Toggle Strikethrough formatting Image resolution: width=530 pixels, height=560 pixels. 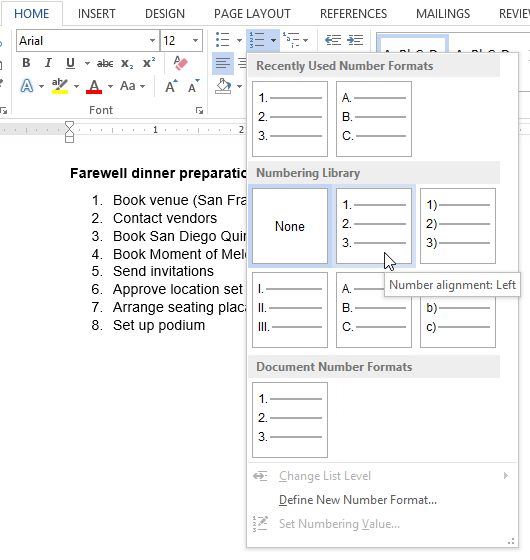(x=105, y=64)
